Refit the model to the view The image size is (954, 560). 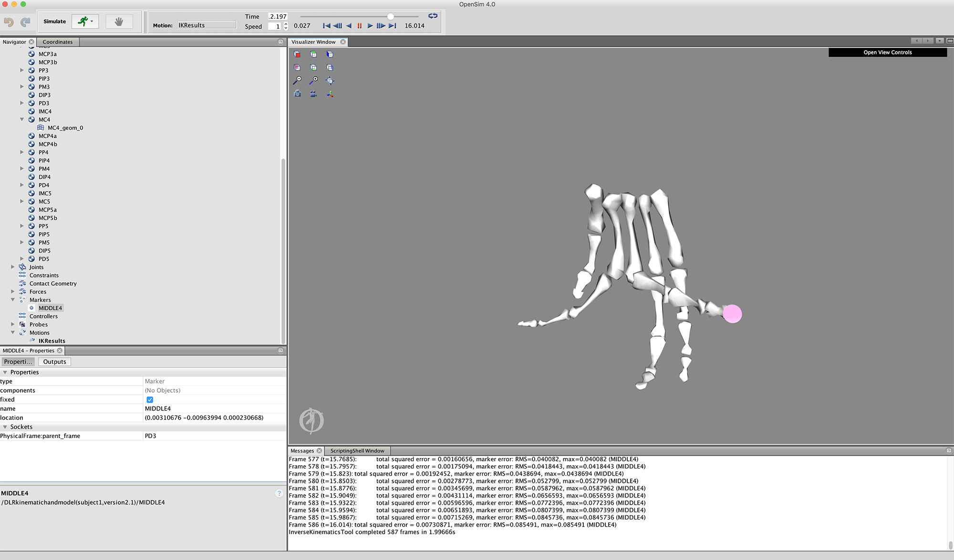(x=330, y=81)
